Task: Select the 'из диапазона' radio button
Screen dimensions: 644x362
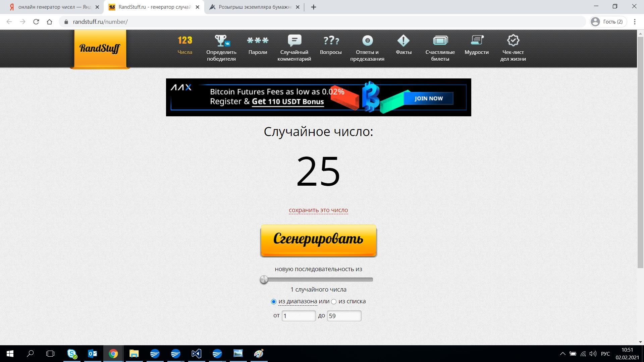Action: (274, 302)
